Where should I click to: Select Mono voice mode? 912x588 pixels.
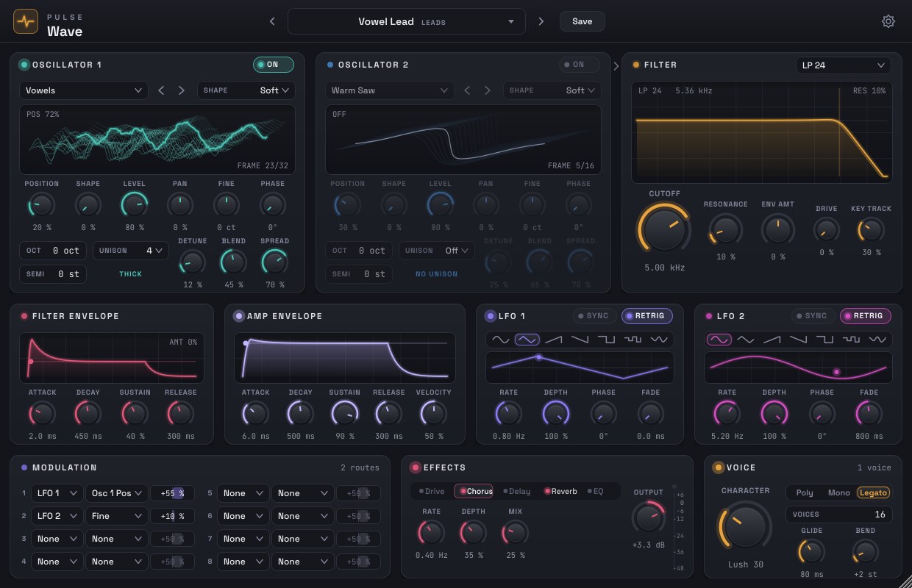coord(838,492)
